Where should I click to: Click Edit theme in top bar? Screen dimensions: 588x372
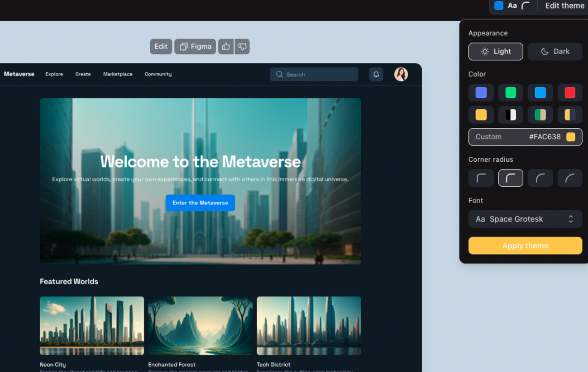click(564, 5)
